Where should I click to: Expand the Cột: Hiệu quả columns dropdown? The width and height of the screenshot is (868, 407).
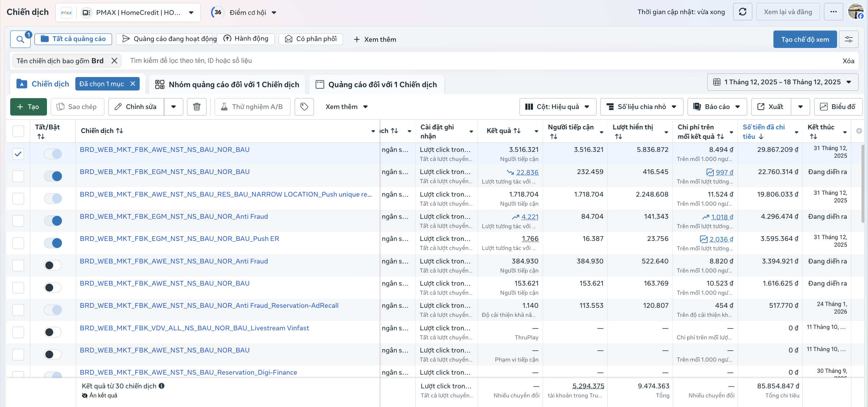coord(558,107)
